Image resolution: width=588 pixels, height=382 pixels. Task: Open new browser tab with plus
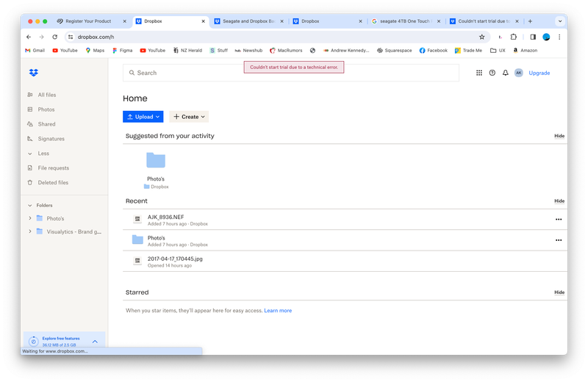(x=530, y=21)
